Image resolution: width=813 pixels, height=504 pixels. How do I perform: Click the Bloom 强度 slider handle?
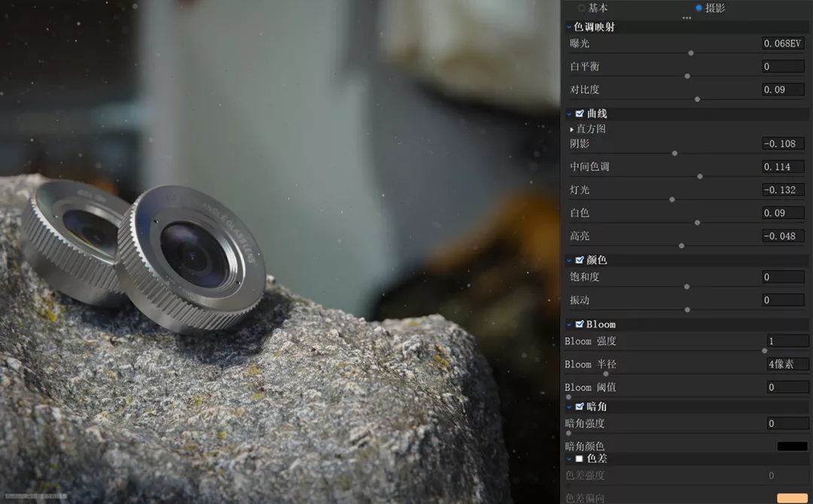click(x=765, y=351)
